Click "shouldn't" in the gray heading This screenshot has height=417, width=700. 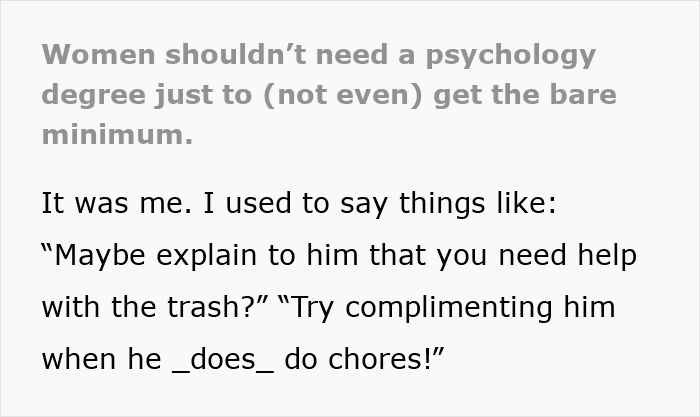coord(237,55)
